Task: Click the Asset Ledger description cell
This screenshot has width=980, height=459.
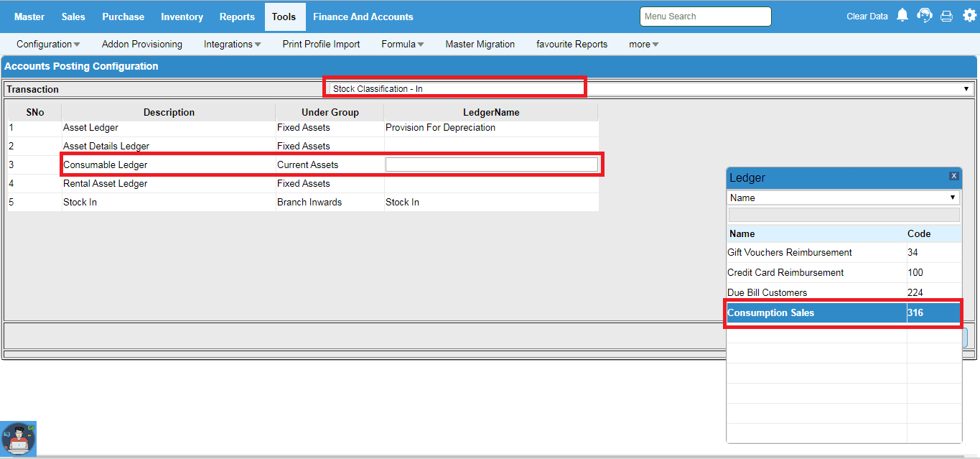Action: 169,128
